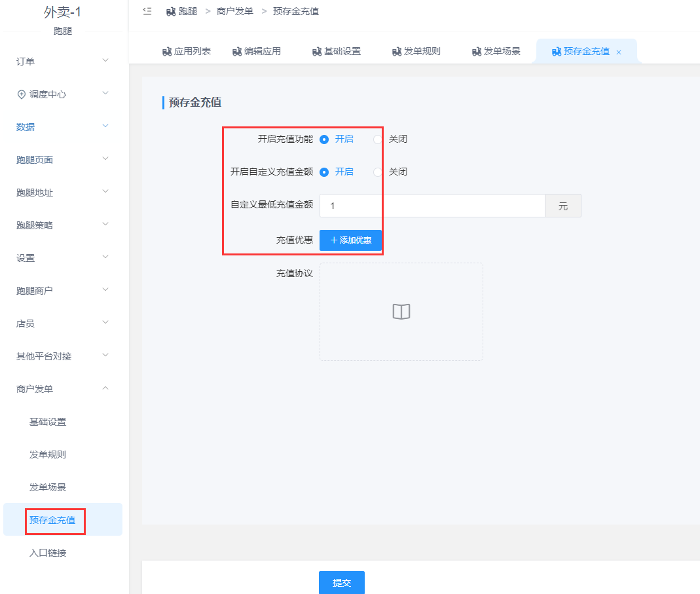Image resolution: width=700 pixels, height=594 pixels.
Task: Click scooter icon on 编辑应用 tab
Action: click(x=237, y=52)
